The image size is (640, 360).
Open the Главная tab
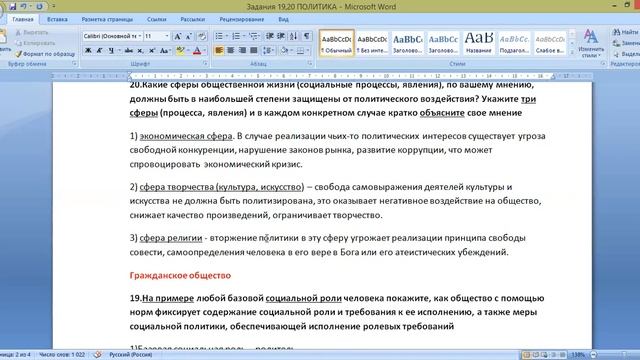pos(22,19)
